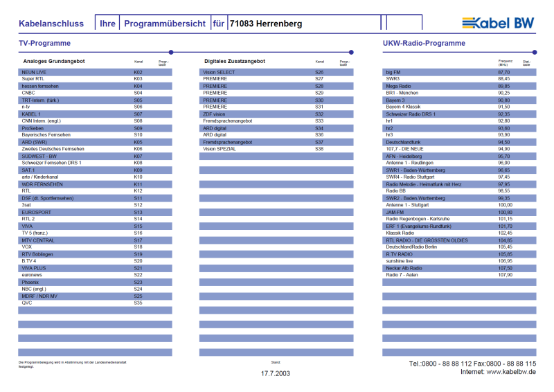The width and height of the screenshot is (554, 392).
Task: Click PREMIERE on channel S27
Action: pos(215,79)
